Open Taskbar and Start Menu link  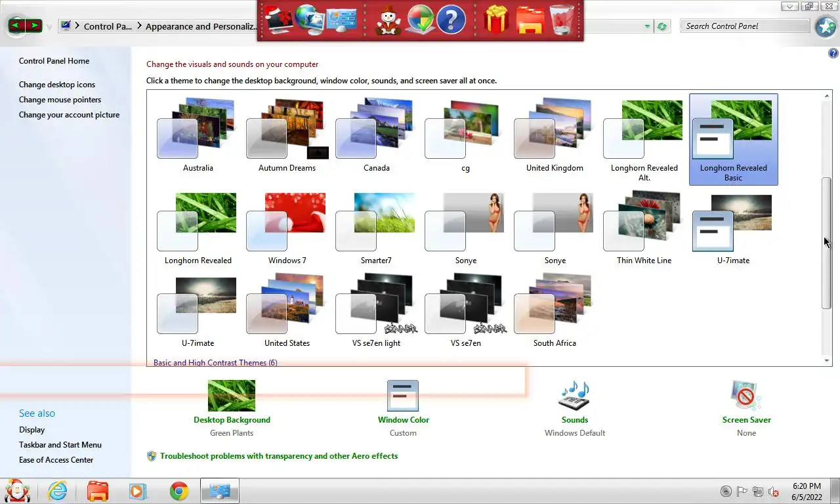60,445
